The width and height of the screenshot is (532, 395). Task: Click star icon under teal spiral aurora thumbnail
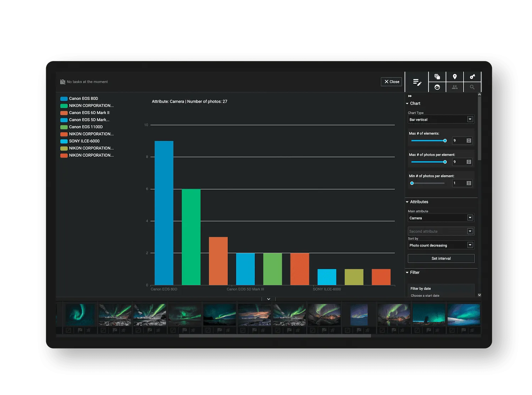88,330
